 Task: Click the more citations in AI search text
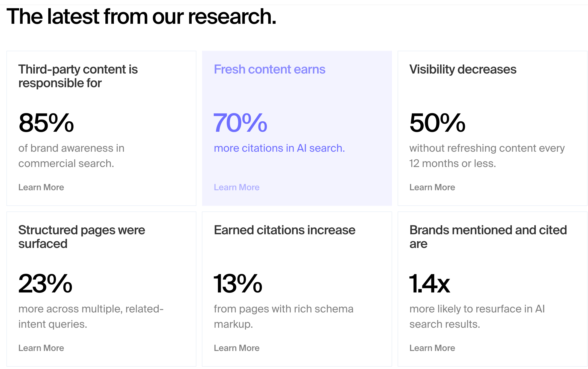tap(279, 148)
